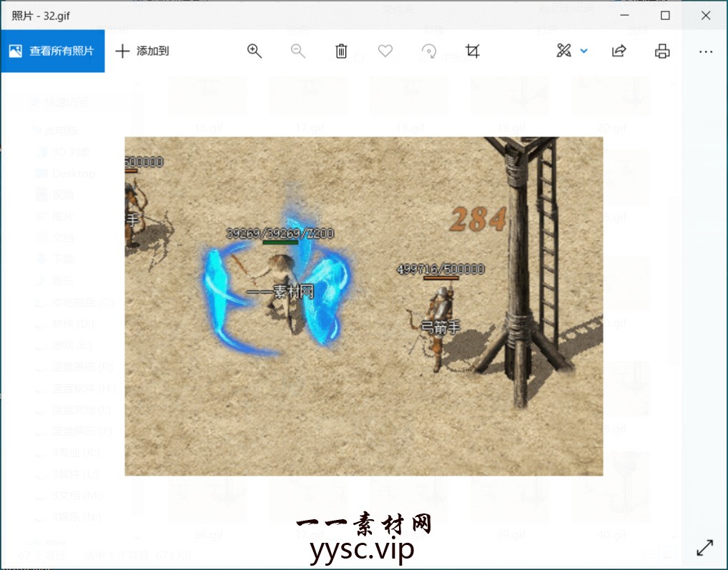Open the three-dot more options menu
The height and width of the screenshot is (570, 728).
[x=706, y=51]
